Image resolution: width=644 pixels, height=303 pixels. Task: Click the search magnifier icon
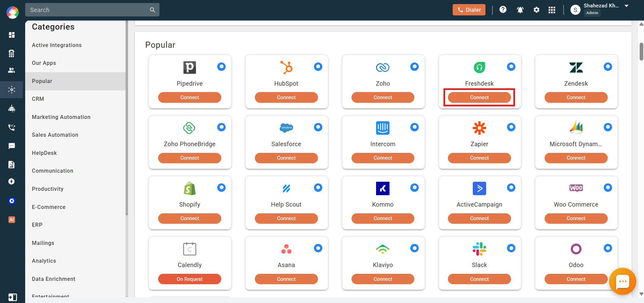pyautogui.click(x=152, y=10)
